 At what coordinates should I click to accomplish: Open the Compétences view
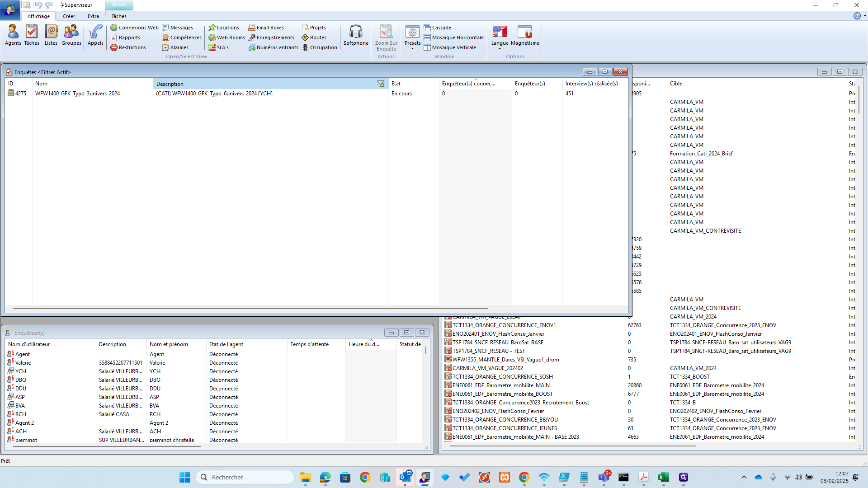[x=182, y=38]
